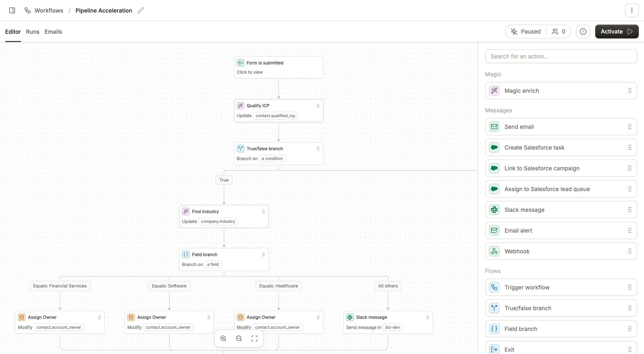Open the 'a field' branch selector
644x354 pixels.
tap(213, 264)
